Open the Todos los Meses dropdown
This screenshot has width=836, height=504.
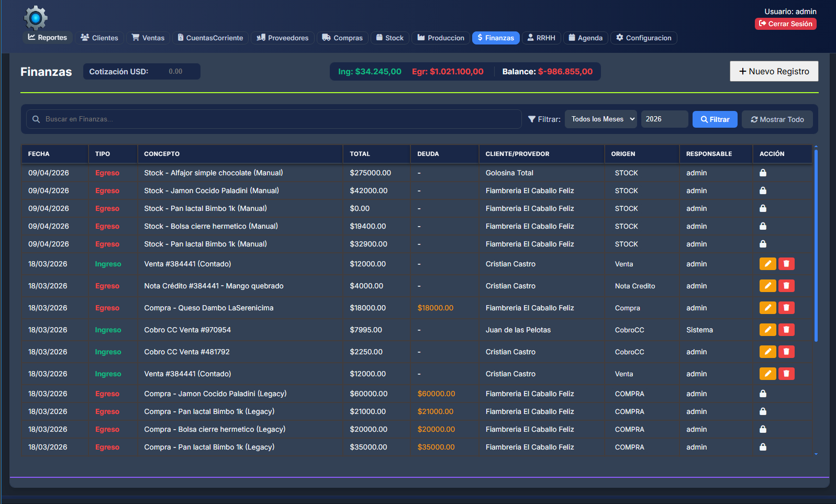[x=601, y=119]
